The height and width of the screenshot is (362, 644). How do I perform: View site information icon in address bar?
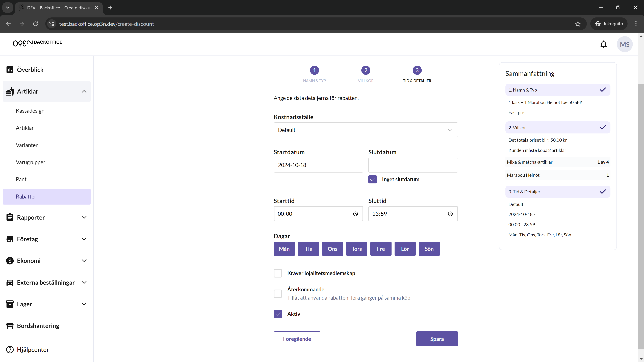coord(52,24)
